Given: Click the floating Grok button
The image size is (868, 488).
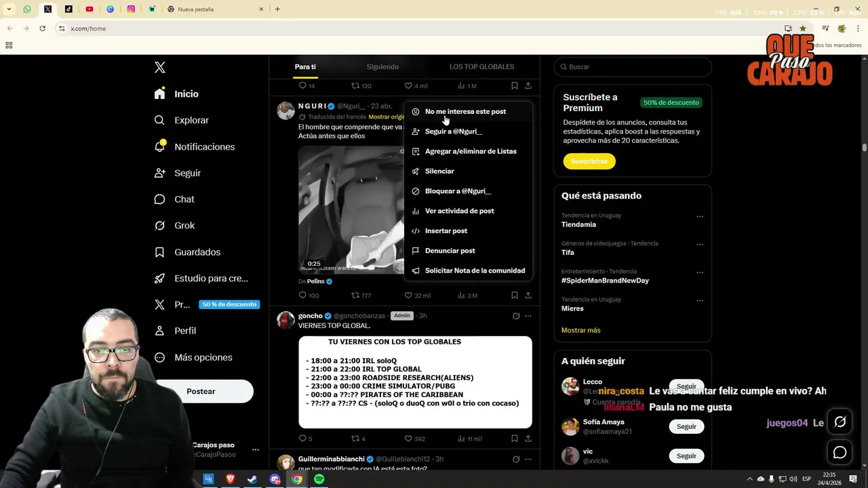Looking at the screenshot, I should click(840, 422).
